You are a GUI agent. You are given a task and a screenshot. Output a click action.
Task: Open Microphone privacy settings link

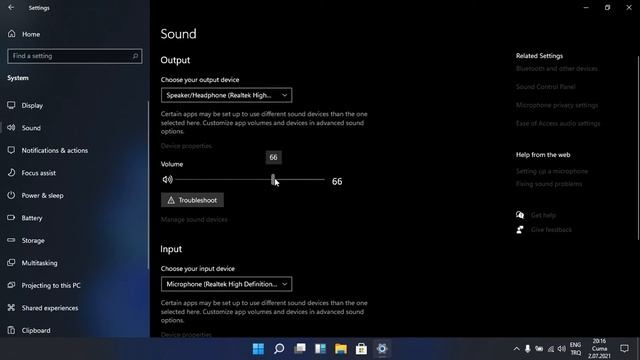(x=557, y=105)
